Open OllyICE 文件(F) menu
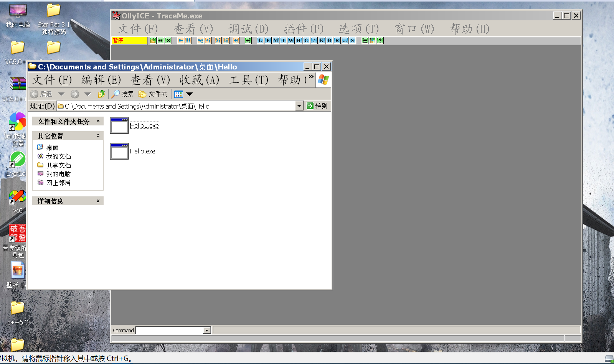The width and height of the screenshot is (614, 364). (x=138, y=29)
